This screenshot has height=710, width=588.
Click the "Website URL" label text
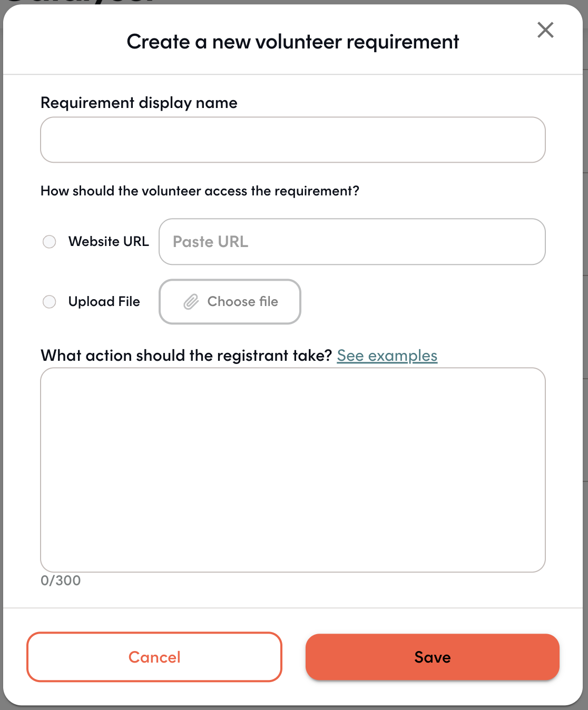(x=109, y=242)
